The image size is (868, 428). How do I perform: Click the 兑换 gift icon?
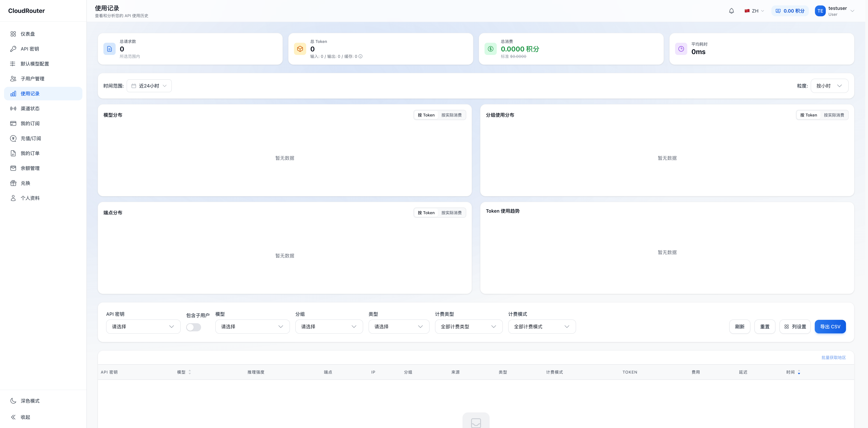point(13,183)
